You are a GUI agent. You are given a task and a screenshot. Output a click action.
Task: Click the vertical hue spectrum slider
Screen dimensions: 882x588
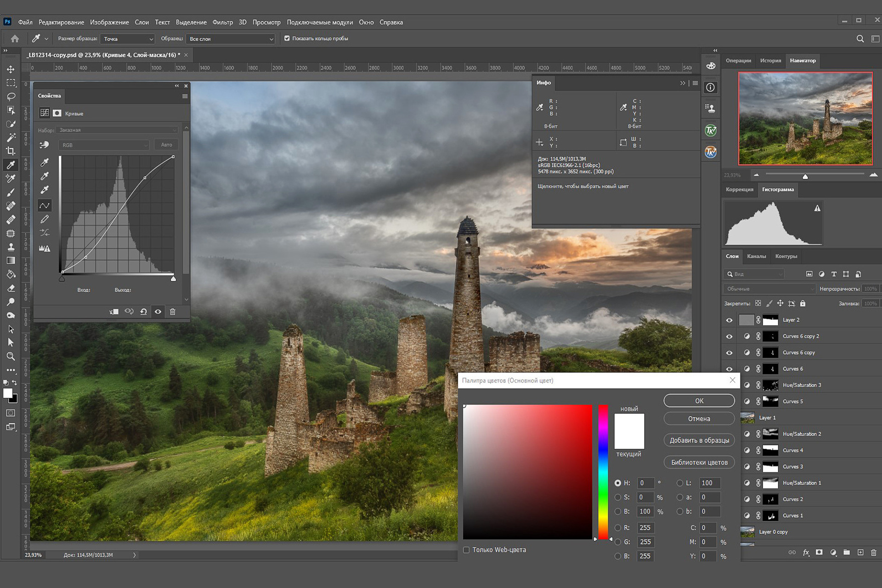pos(603,471)
